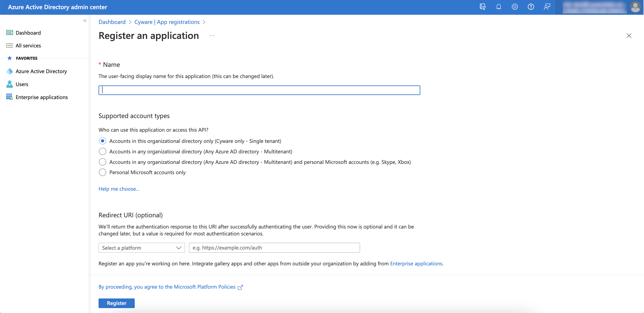644x313 pixels.
Task: Open the ellipsis menu beside page title
Action: pyautogui.click(x=212, y=36)
